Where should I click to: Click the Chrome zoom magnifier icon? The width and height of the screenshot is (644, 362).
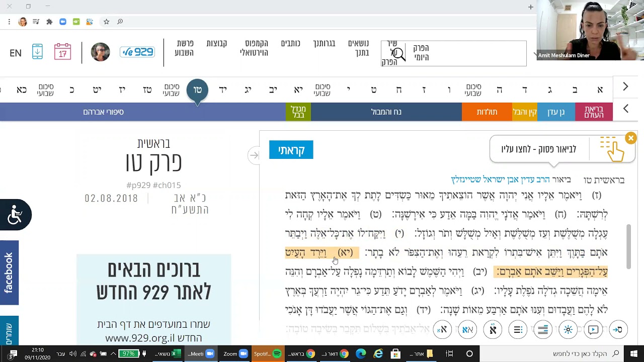[120, 22]
